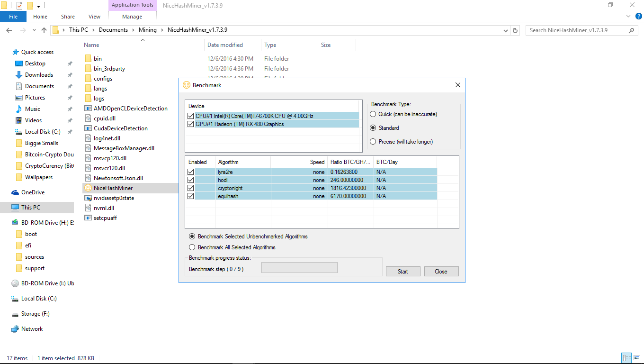The image size is (644, 364).
Task: Choose Benchmark Selected Unbenchmarked Algorithms
Action: pos(192,237)
